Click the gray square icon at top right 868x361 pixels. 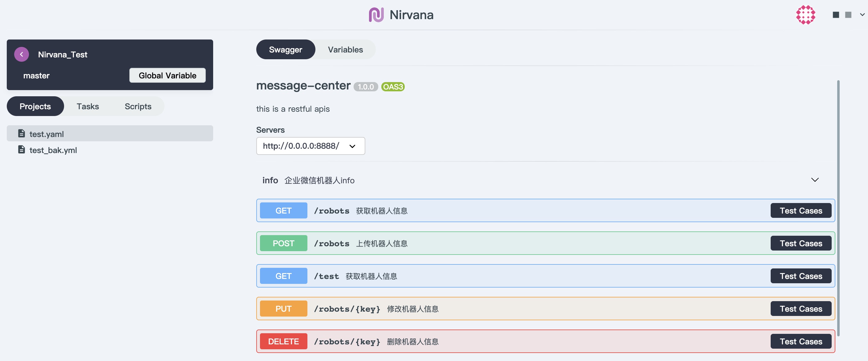point(848,15)
